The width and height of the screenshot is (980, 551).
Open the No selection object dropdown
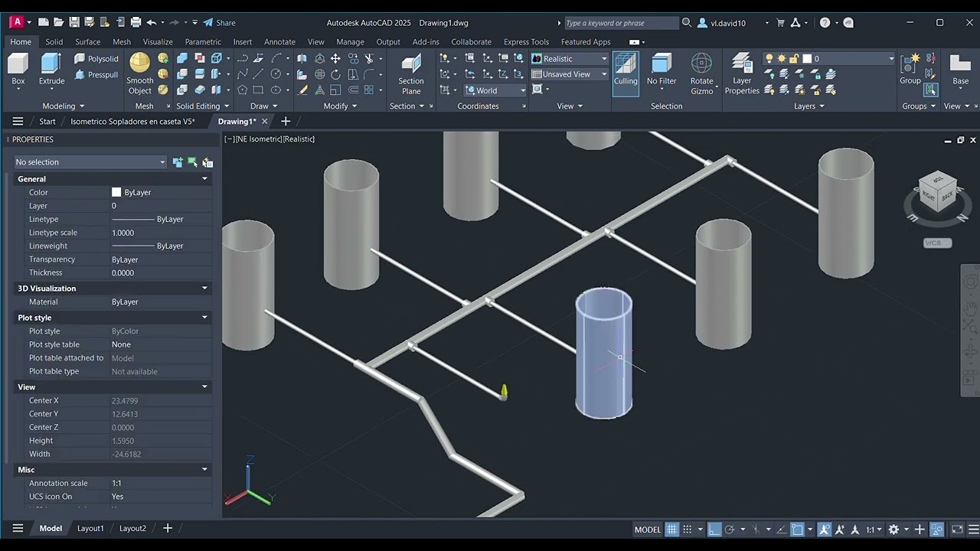90,162
